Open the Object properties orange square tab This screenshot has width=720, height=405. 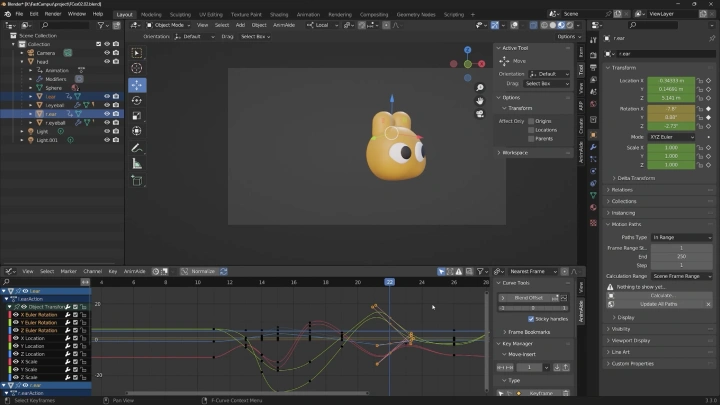593,135
